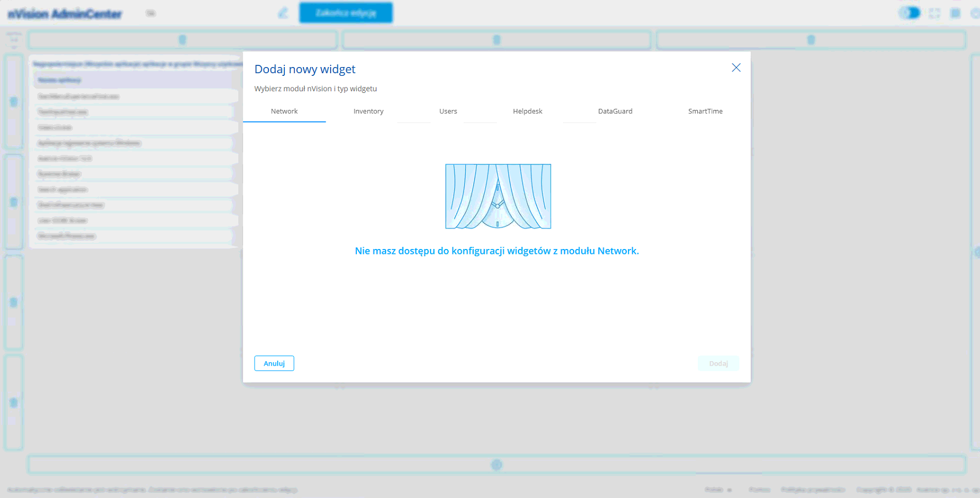Close the Dodaj nowy widget dialog
Screen dimensions: 980x498
(736, 68)
